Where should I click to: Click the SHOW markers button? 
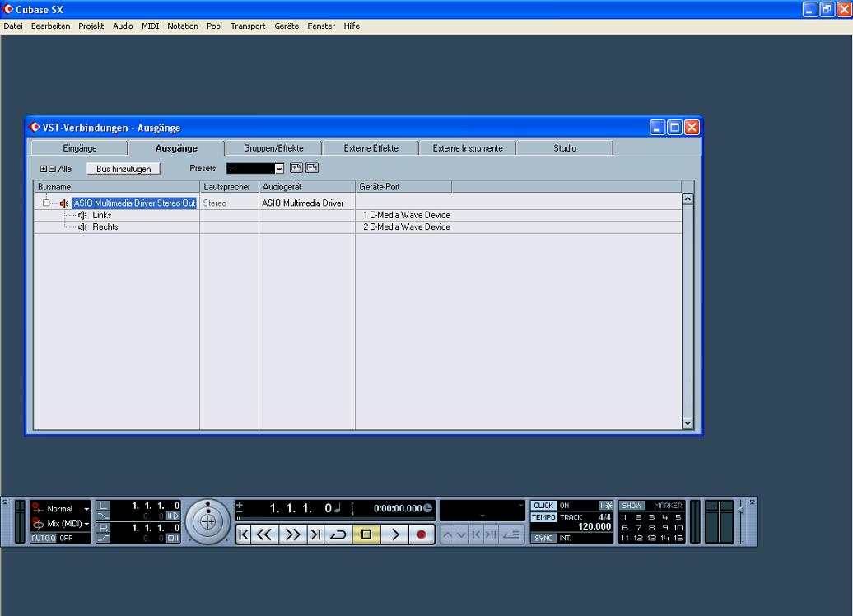click(x=632, y=506)
